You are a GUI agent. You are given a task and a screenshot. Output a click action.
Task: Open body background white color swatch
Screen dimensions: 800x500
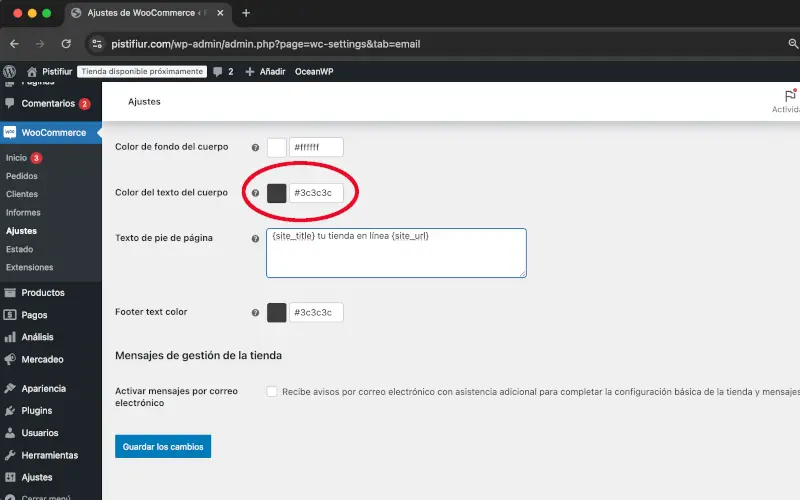click(277, 147)
